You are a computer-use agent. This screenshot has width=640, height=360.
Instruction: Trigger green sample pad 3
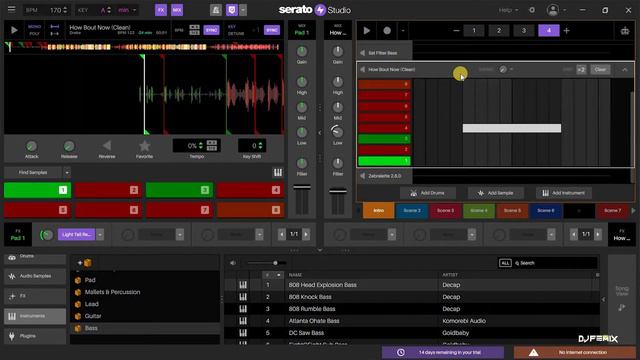[x=179, y=190]
